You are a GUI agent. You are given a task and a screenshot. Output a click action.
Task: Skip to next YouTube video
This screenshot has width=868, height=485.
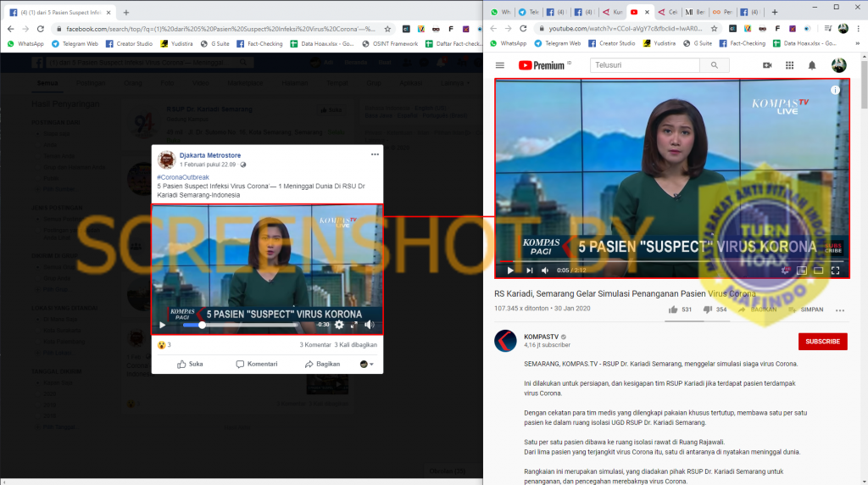[x=529, y=270]
